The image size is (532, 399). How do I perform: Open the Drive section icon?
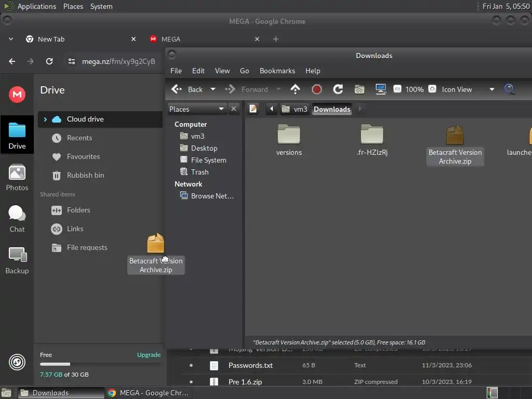click(17, 135)
